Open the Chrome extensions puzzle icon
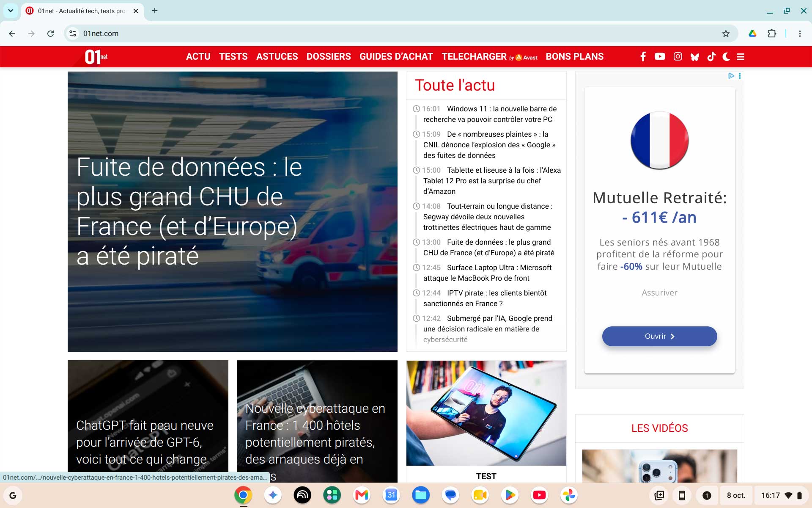This screenshot has height=508, width=812. tap(772, 33)
